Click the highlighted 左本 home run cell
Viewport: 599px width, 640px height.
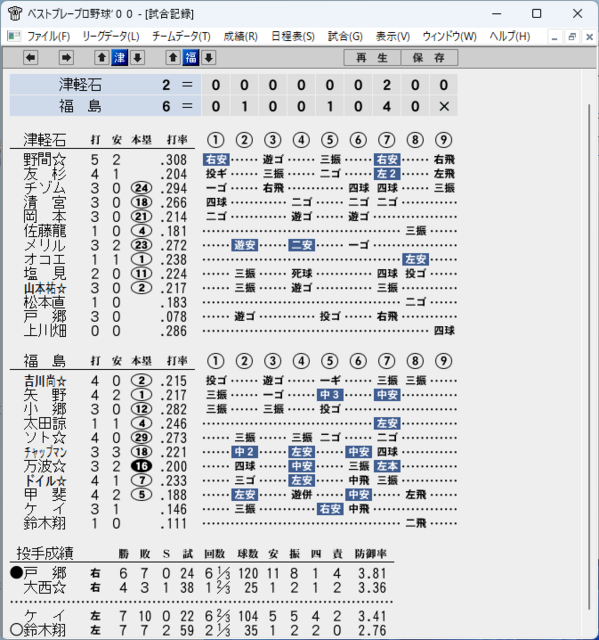[387, 466]
